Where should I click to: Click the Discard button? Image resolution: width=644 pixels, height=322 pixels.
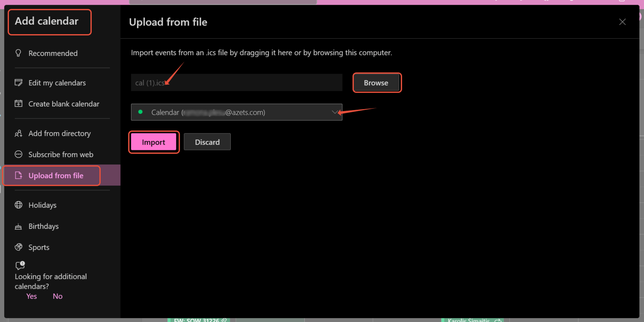pos(207,142)
